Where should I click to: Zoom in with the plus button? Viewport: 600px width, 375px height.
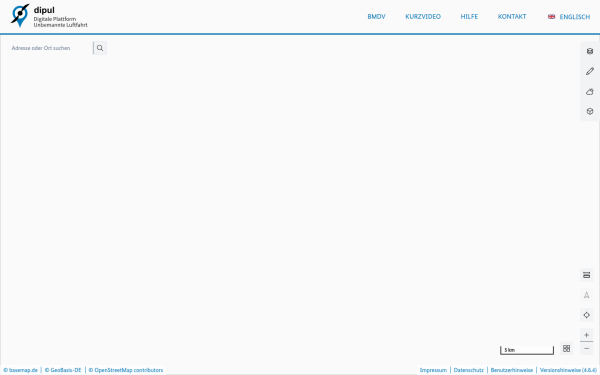586,335
